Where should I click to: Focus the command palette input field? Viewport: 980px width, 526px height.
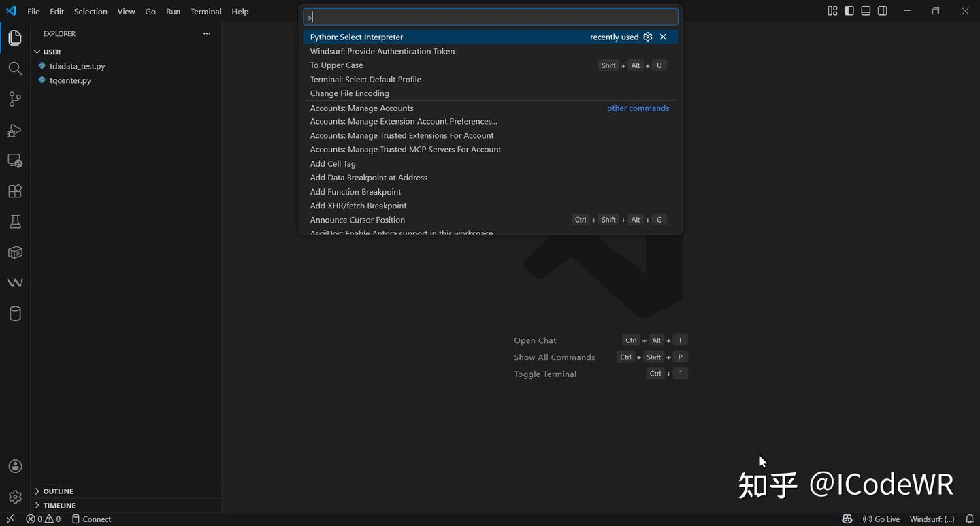coord(490,17)
